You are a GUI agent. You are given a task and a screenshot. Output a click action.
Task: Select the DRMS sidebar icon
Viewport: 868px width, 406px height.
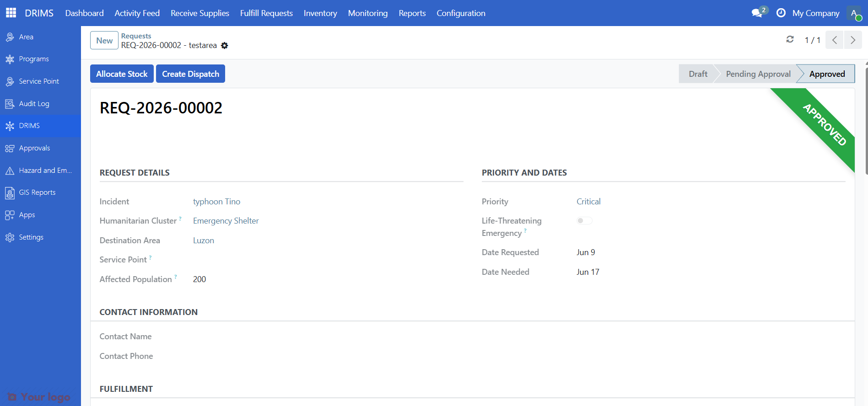coord(10,126)
